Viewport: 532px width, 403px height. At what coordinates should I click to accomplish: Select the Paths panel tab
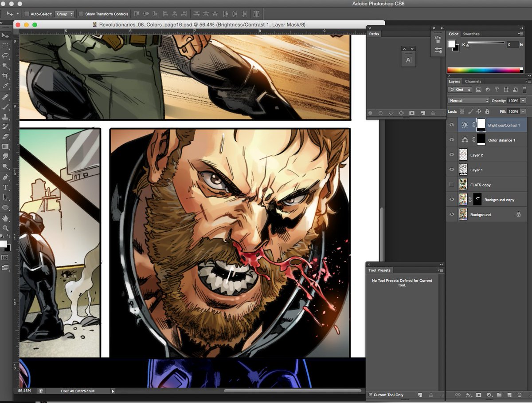[374, 34]
